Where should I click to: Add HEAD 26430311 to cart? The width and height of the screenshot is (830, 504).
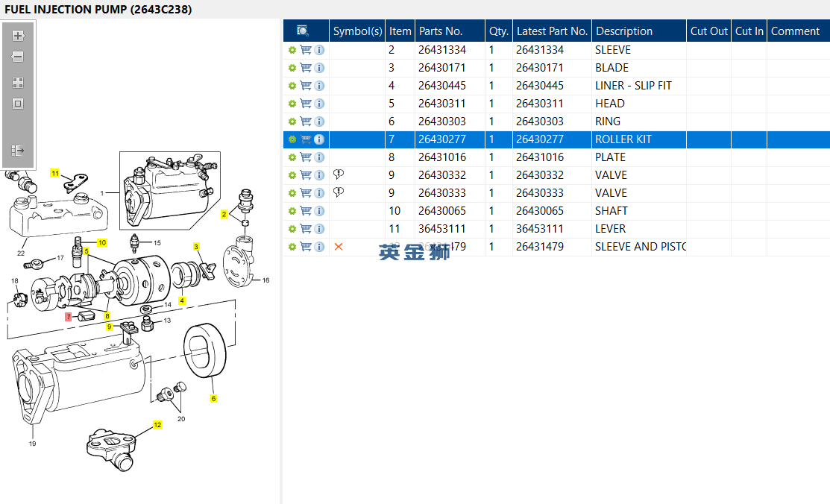pyautogui.click(x=306, y=103)
